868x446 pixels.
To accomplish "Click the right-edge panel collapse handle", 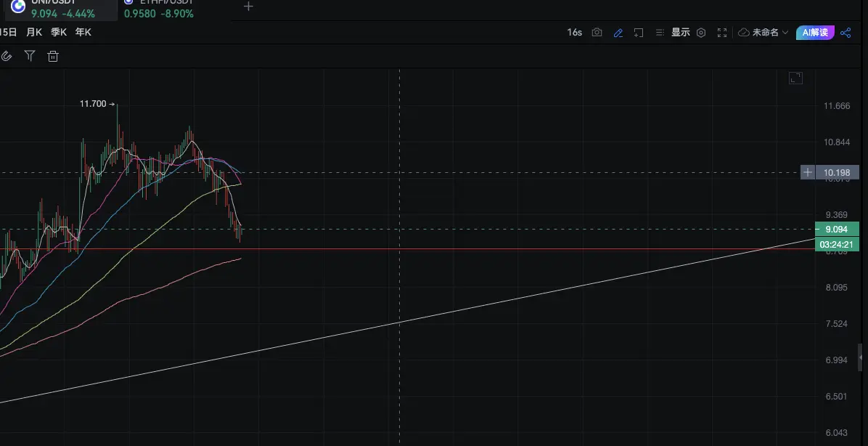I will [x=860, y=357].
